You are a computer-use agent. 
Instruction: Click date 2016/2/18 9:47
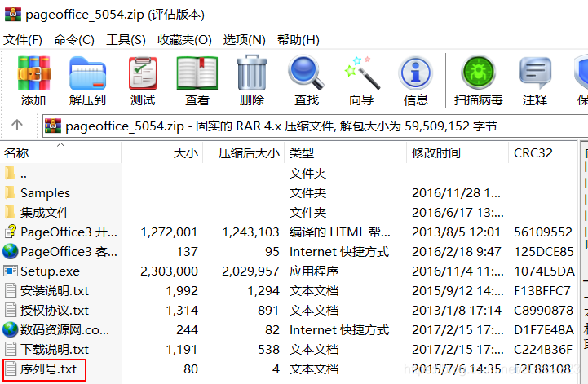pyautogui.click(x=457, y=251)
